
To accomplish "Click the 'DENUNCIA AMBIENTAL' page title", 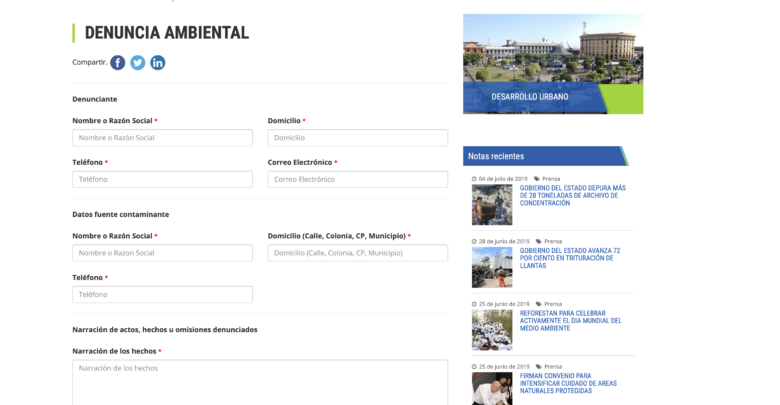I will pos(167,33).
